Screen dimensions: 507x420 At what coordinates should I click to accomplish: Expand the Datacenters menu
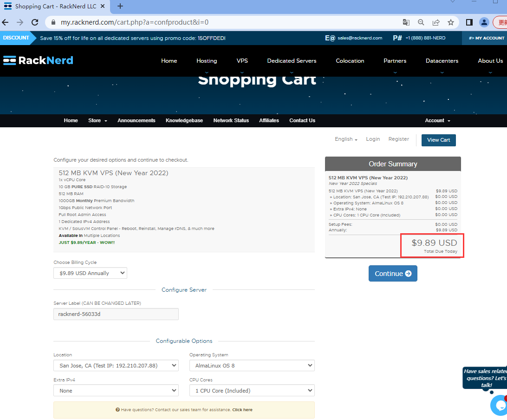pyautogui.click(x=442, y=61)
